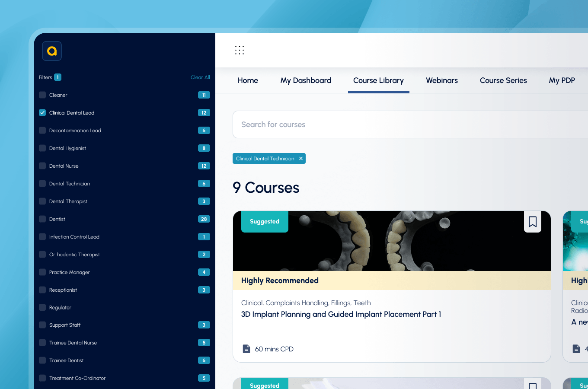Open the Course Series tab
This screenshot has width=588, height=389.
(503, 80)
